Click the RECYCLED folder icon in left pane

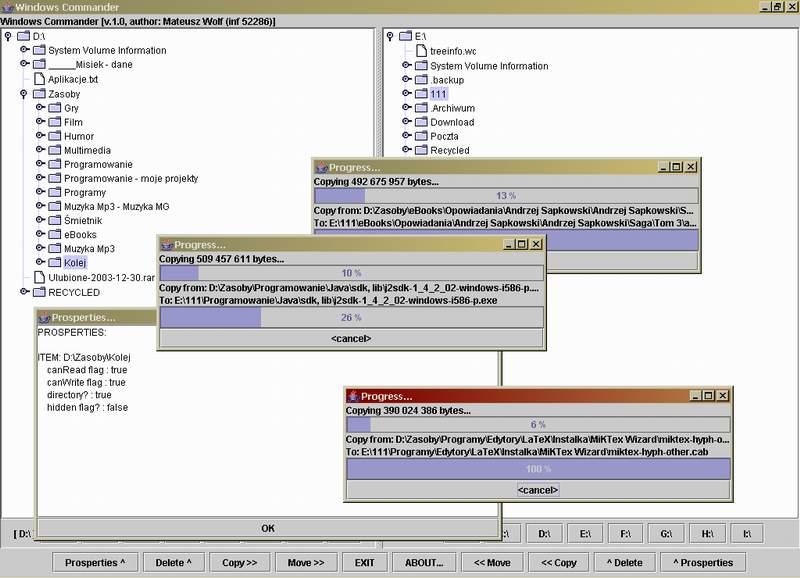pos(39,292)
